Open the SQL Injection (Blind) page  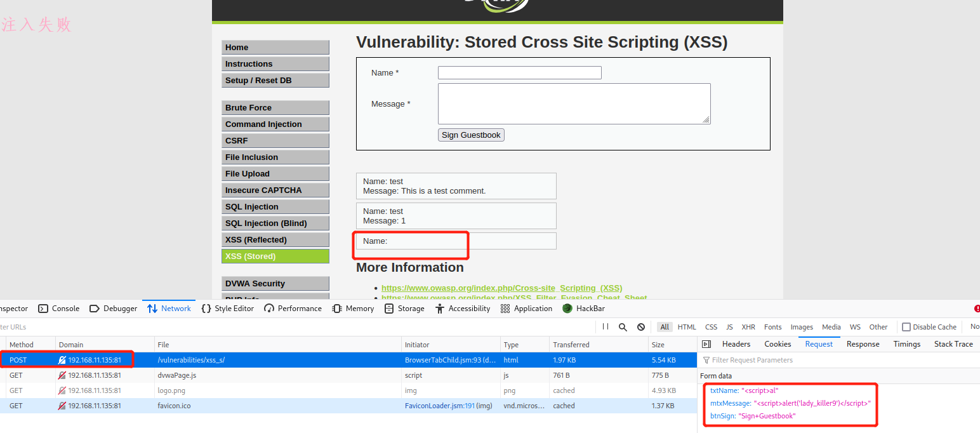[x=275, y=223]
